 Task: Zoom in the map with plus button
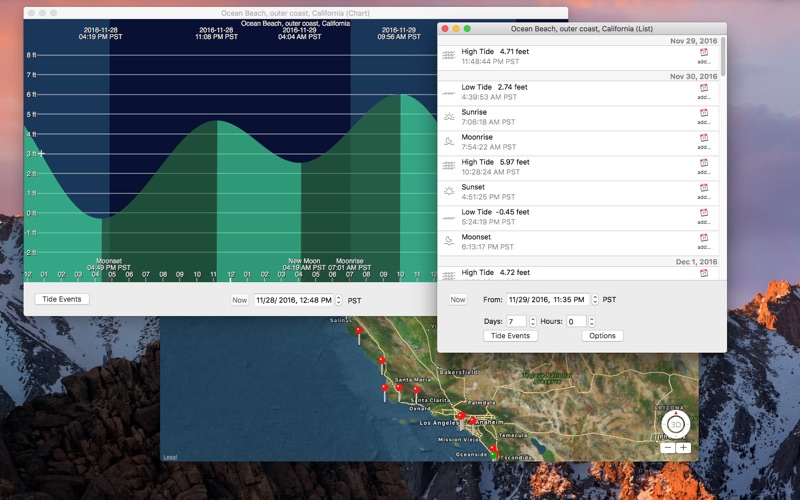683,448
